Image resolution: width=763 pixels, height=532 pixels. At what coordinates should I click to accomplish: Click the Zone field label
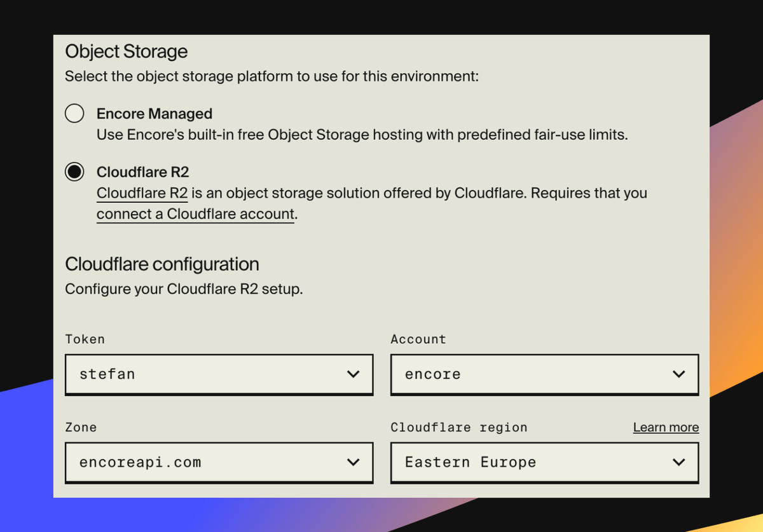click(81, 427)
